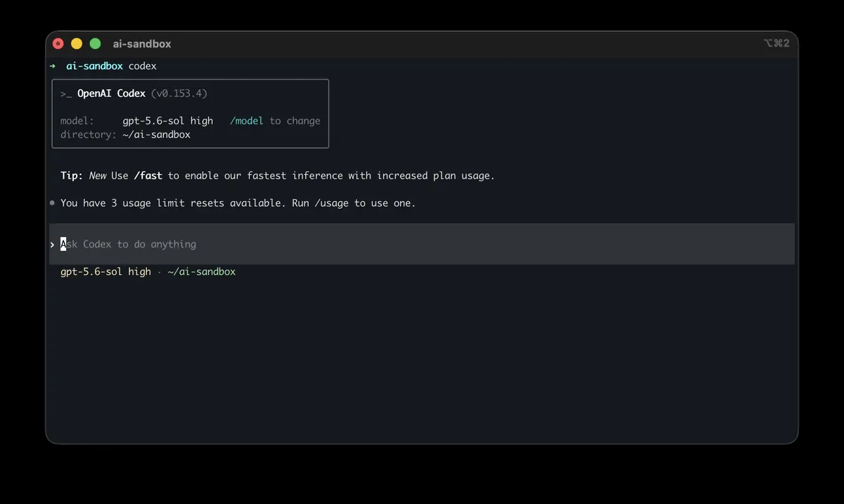
Task: Click the '>_' Codex terminal icon
Action: [66, 93]
